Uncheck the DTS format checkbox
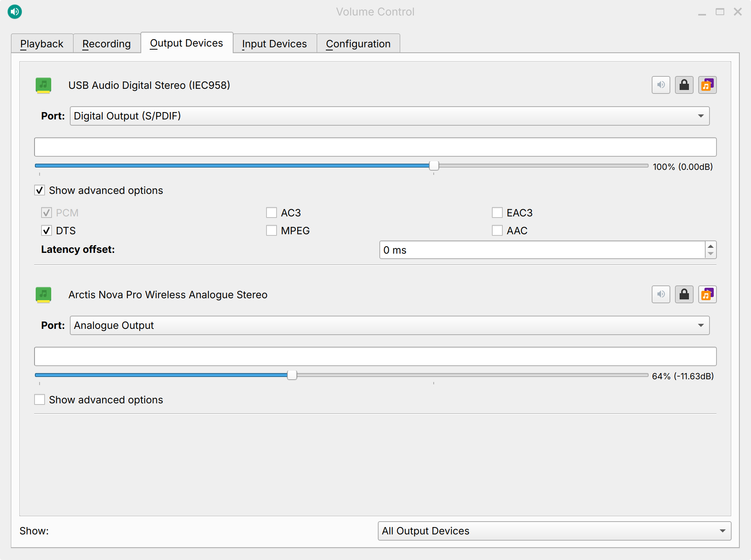751x560 pixels. tap(47, 231)
